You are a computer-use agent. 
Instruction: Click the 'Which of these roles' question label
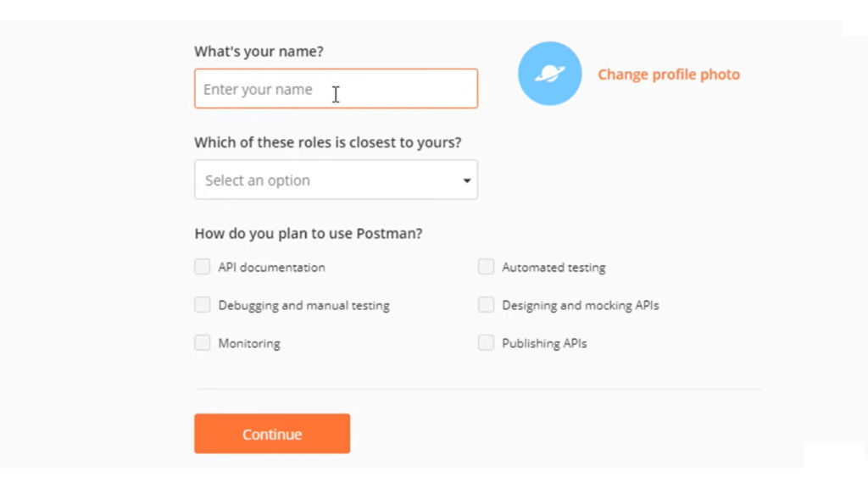(x=327, y=142)
